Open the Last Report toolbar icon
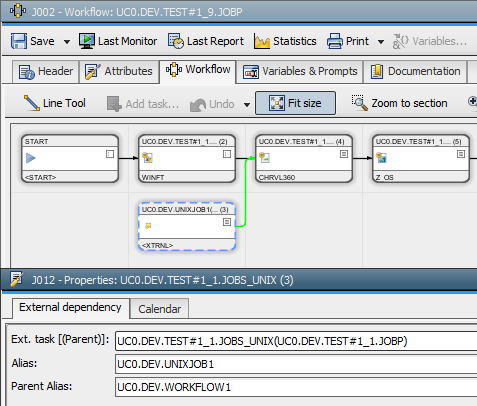The image size is (477, 406). pyautogui.click(x=176, y=41)
